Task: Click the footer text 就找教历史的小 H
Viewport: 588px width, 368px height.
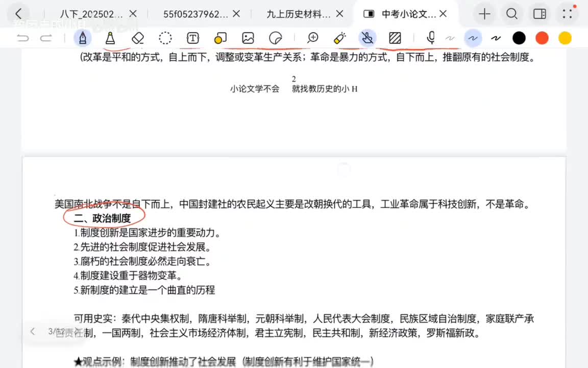Action: pos(325,89)
